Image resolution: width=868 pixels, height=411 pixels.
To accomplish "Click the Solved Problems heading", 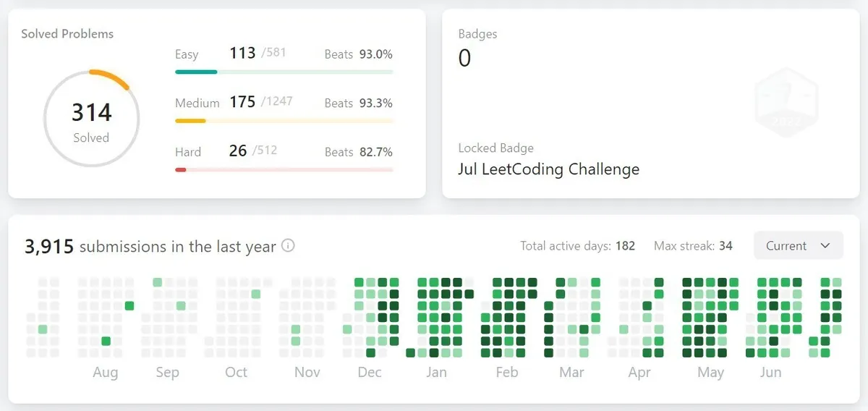I will pyautogui.click(x=67, y=34).
